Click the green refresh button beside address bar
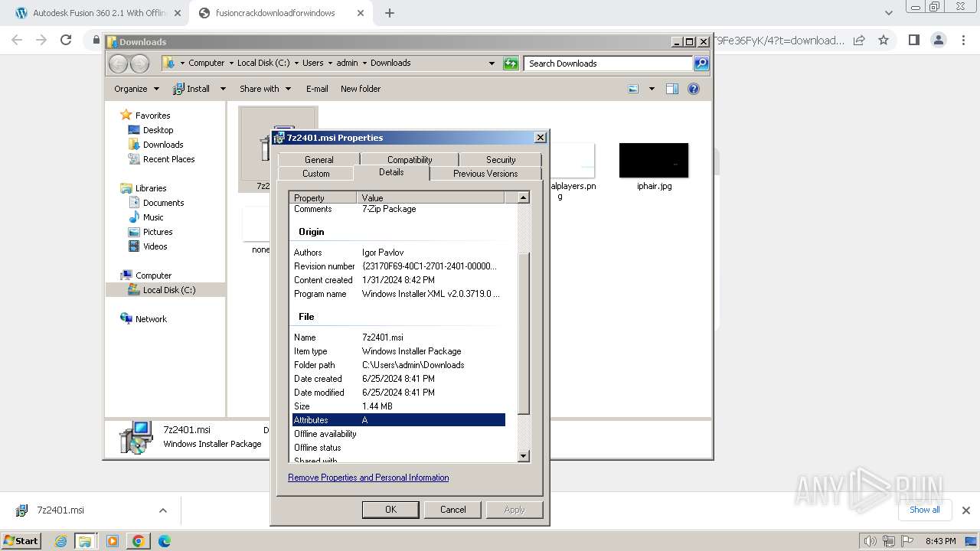 tap(511, 64)
